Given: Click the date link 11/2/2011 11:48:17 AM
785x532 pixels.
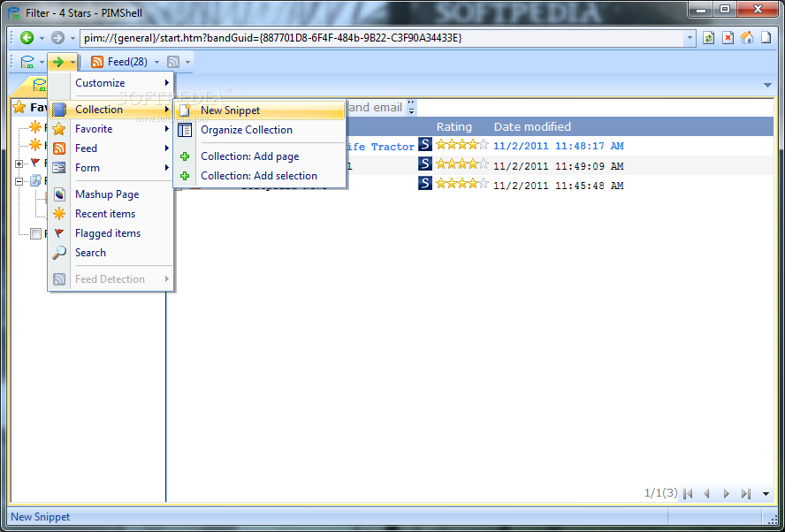Looking at the screenshot, I should click(558, 146).
